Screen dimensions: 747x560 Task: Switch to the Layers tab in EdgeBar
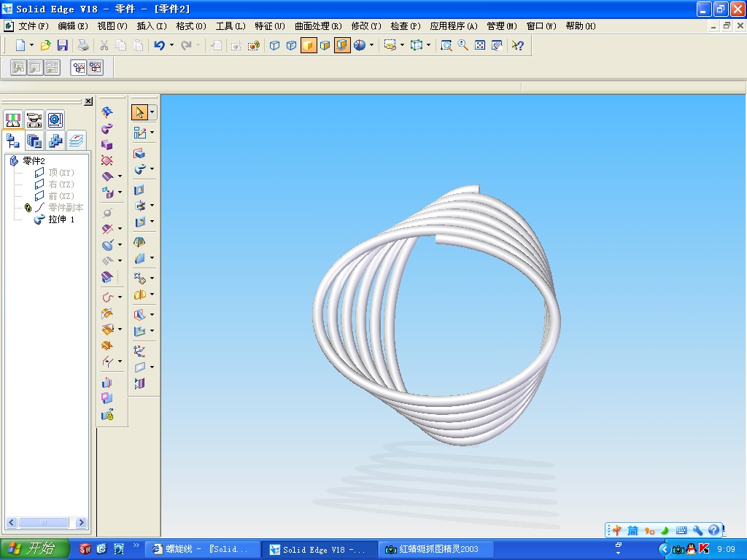point(76,141)
